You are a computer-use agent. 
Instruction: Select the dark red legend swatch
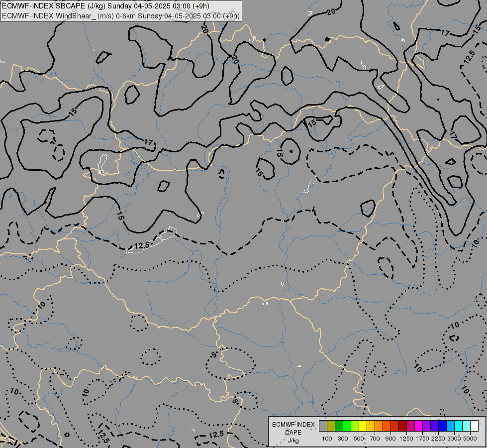pos(403,426)
